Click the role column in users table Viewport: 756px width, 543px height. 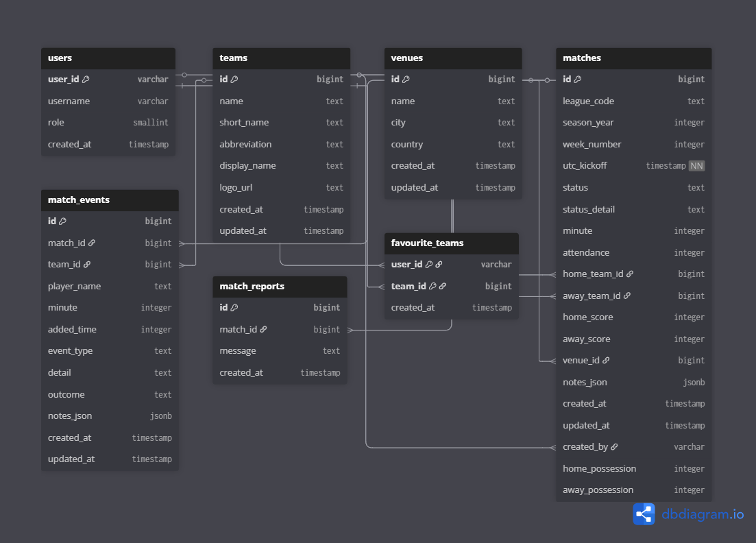108,123
